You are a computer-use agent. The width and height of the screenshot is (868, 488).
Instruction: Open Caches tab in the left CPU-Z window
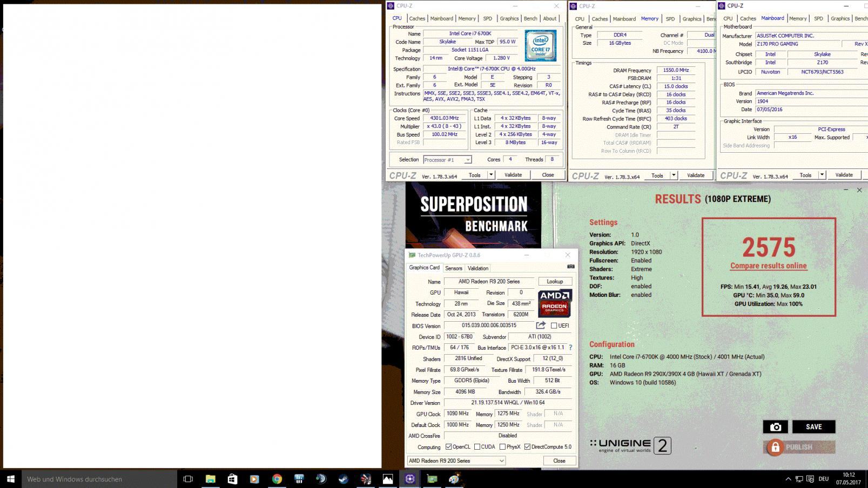click(417, 18)
